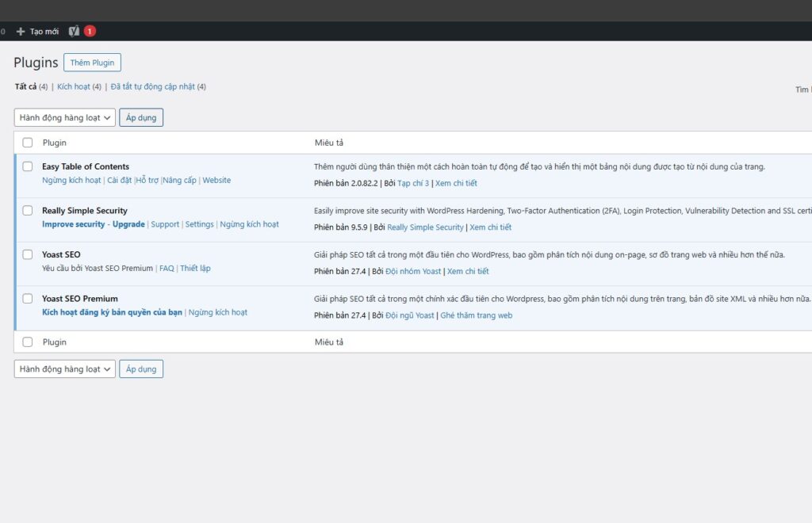Open Xem chi tiết for Easy Table of Contents
Image resolution: width=812 pixels, height=523 pixels.
(x=456, y=183)
